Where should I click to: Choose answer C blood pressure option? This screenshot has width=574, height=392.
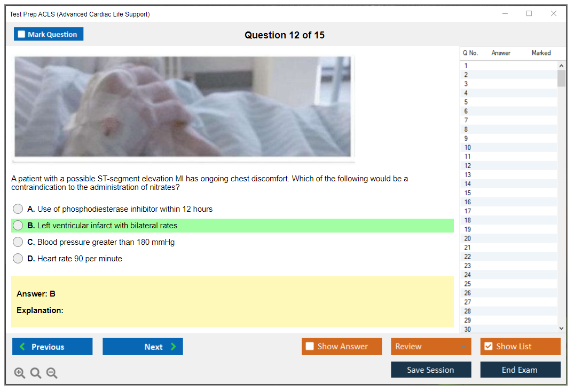(x=18, y=242)
